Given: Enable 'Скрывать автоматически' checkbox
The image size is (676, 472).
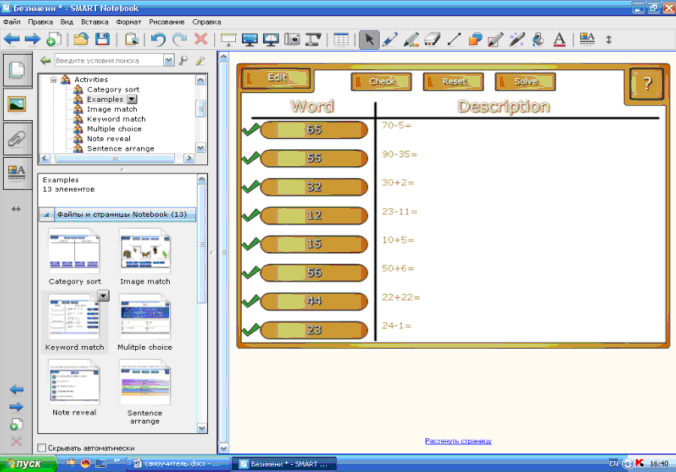Looking at the screenshot, I should 41,448.
